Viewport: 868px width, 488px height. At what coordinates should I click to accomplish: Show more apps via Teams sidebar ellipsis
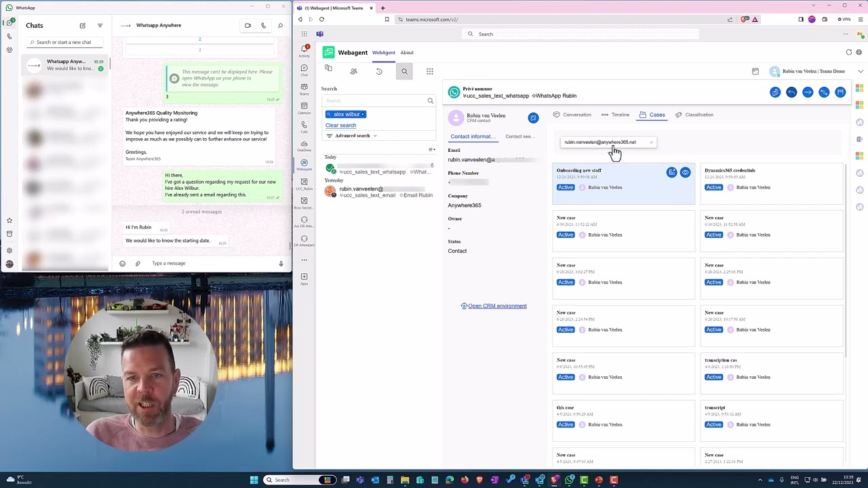pos(304,260)
